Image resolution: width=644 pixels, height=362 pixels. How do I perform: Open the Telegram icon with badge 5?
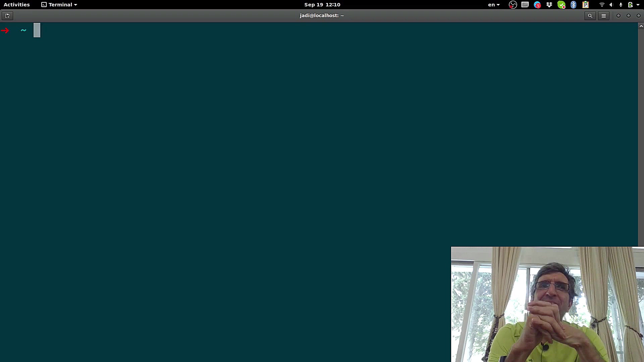point(537,5)
